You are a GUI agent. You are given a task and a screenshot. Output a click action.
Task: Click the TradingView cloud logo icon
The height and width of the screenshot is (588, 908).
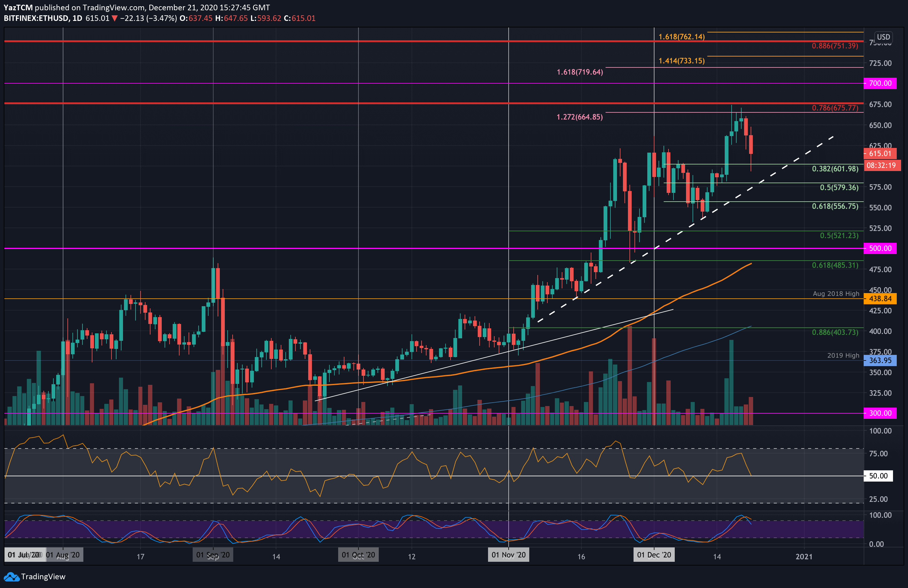click(12, 576)
